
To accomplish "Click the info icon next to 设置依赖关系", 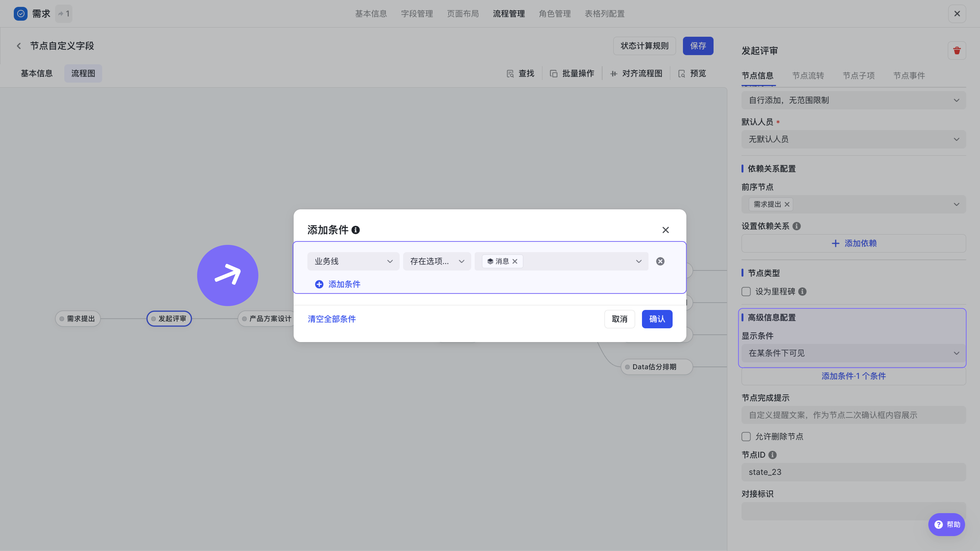I will click(796, 226).
